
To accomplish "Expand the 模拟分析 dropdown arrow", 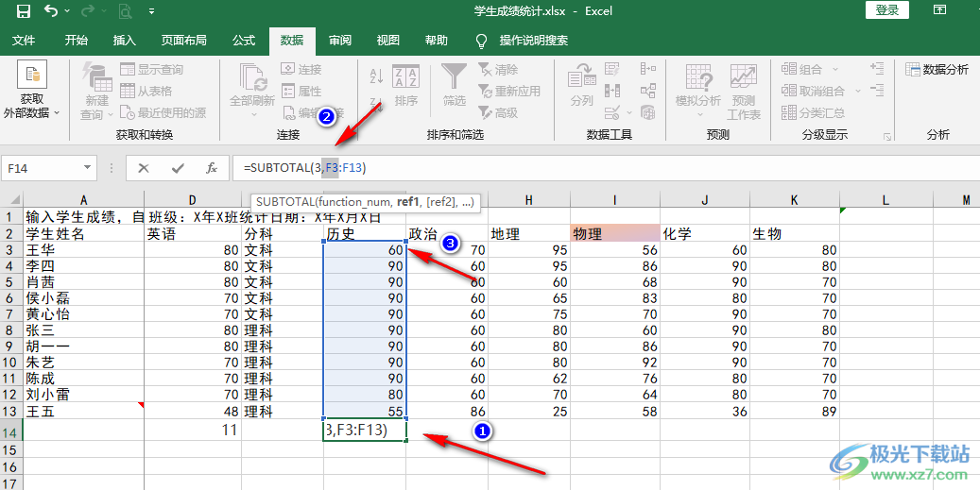I will tap(698, 115).
